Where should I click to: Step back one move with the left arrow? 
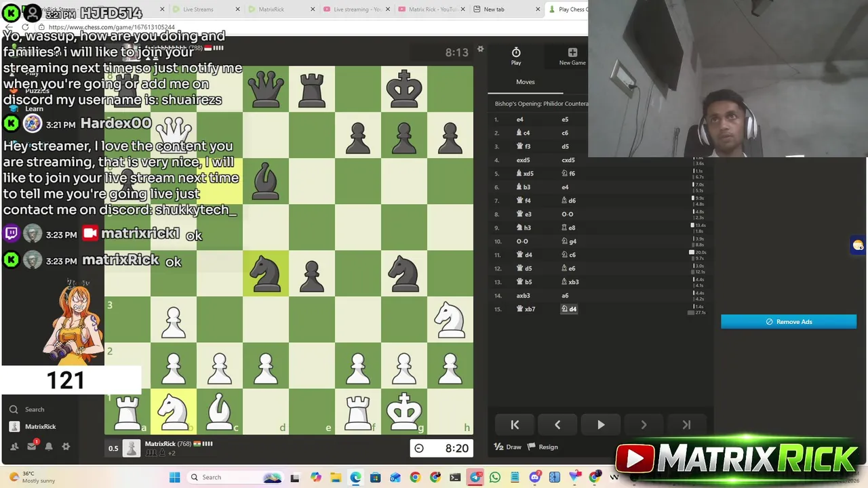click(x=557, y=425)
